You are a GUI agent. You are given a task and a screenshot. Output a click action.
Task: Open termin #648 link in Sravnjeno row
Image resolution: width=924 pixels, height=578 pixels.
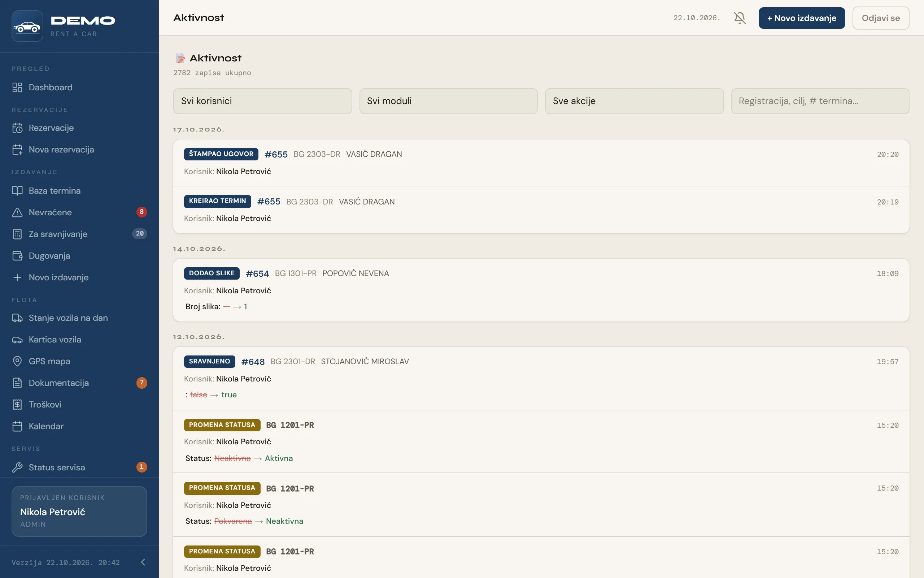tap(253, 362)
